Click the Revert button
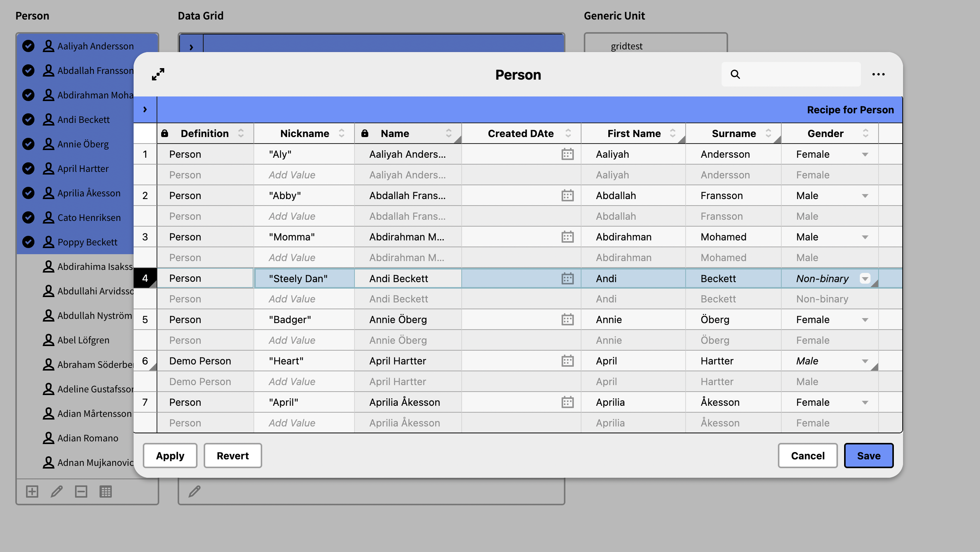The width and height of the screenshot is (980, 552). tap(232, 456)
